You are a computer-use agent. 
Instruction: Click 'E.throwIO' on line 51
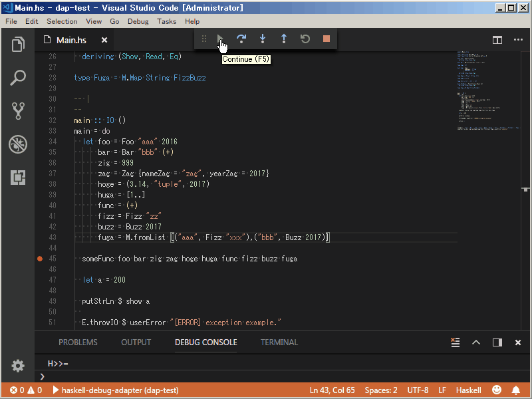pyautogui.click(x=100, y=323)
